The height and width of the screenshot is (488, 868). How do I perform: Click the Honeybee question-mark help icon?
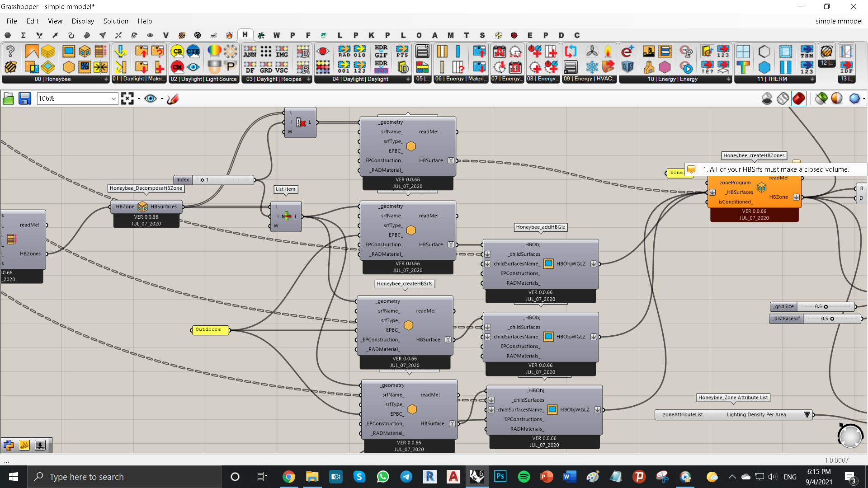click(x=10, y=52)
